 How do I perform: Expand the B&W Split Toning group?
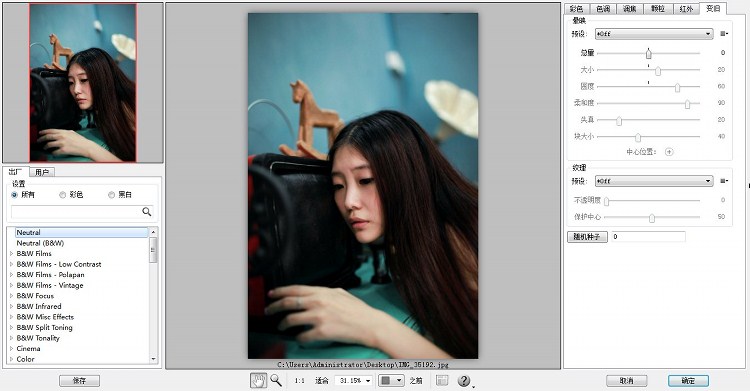coord(11,327)
